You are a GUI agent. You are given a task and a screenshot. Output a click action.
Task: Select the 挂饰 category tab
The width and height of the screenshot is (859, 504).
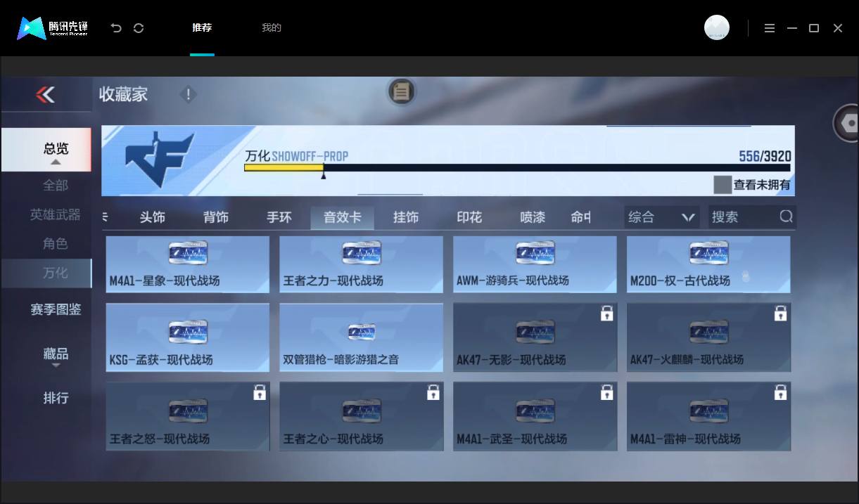click(406, 217)
